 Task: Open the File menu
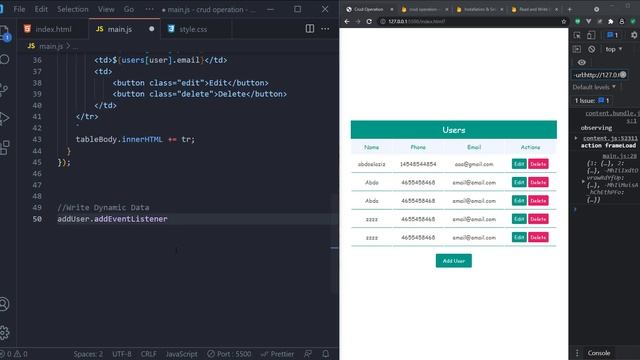(19, 9)
